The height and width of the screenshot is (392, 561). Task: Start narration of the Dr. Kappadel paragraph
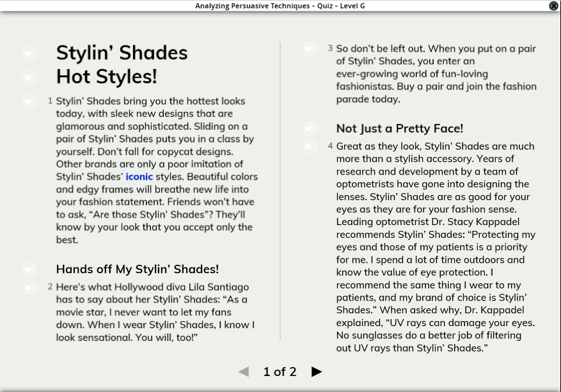point(310,146)
